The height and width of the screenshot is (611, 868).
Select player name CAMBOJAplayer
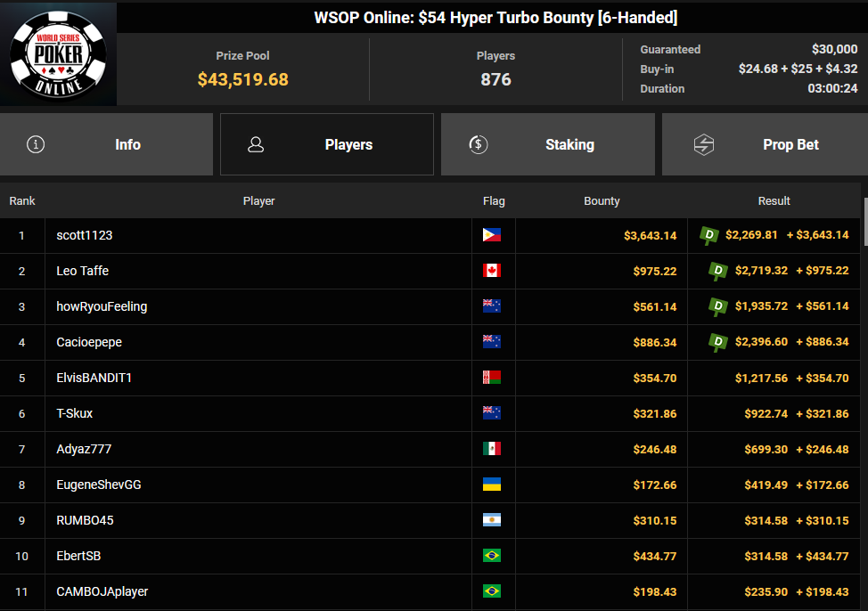[x=102, y=591]
